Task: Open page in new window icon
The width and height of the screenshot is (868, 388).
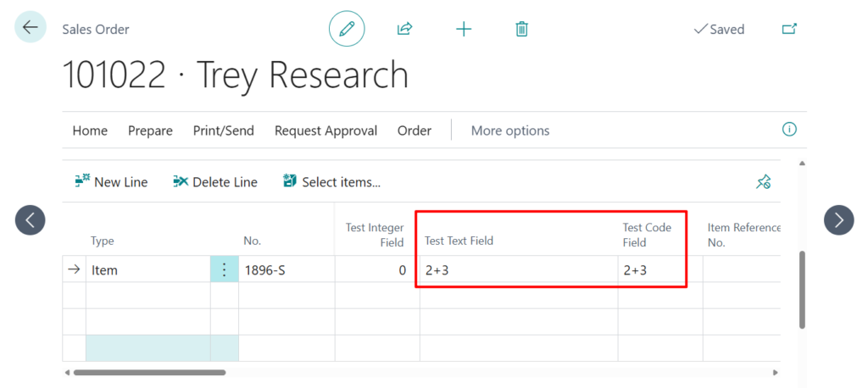Action: click(788, 29)
